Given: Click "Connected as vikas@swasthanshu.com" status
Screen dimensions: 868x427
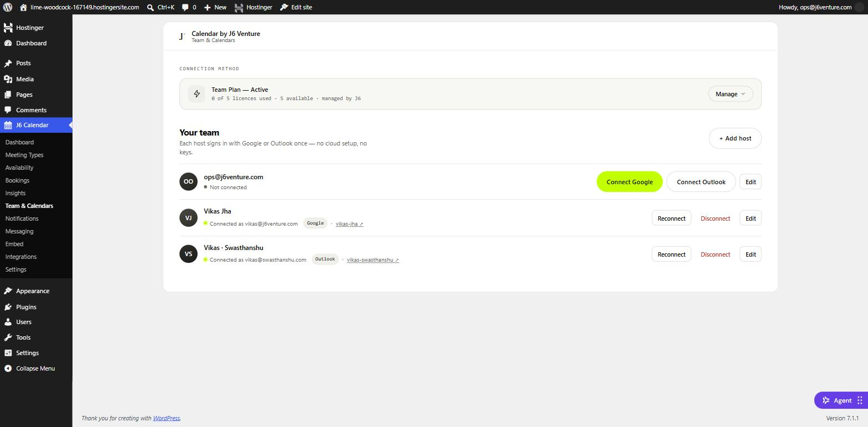Looking at the screenshot, I should [258, 260].
